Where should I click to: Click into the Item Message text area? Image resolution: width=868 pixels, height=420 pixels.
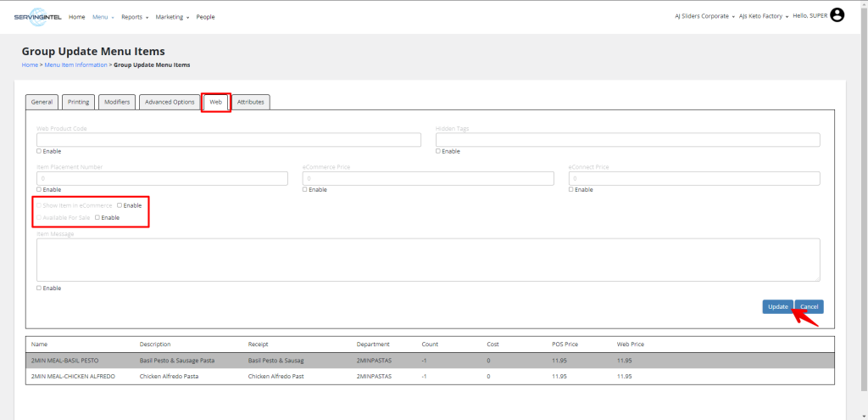[427, 259]
